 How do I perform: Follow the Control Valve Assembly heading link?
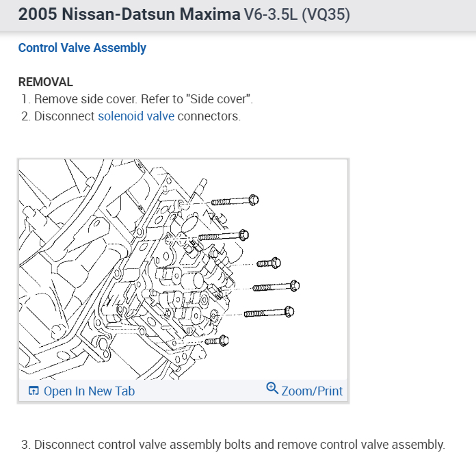point(82,48)
